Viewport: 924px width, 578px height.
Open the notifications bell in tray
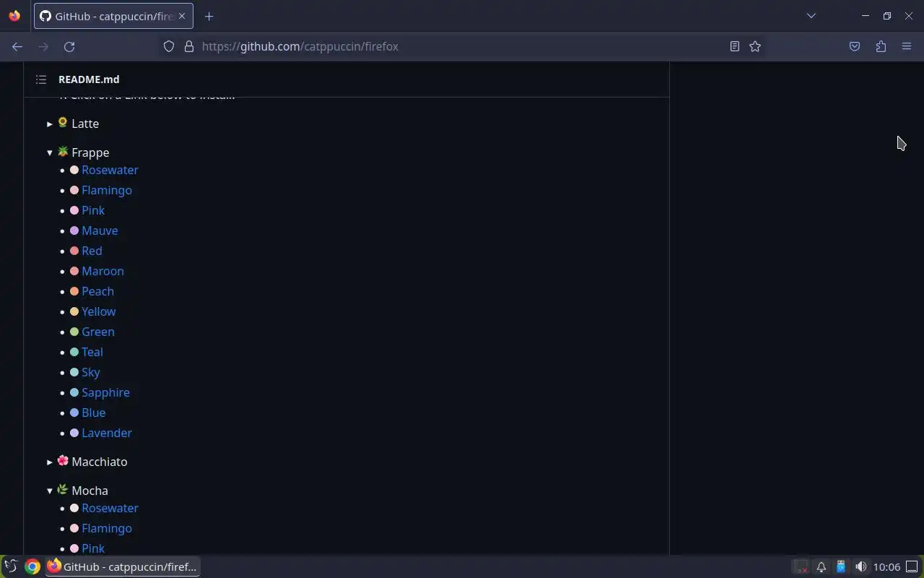[821, 566]
